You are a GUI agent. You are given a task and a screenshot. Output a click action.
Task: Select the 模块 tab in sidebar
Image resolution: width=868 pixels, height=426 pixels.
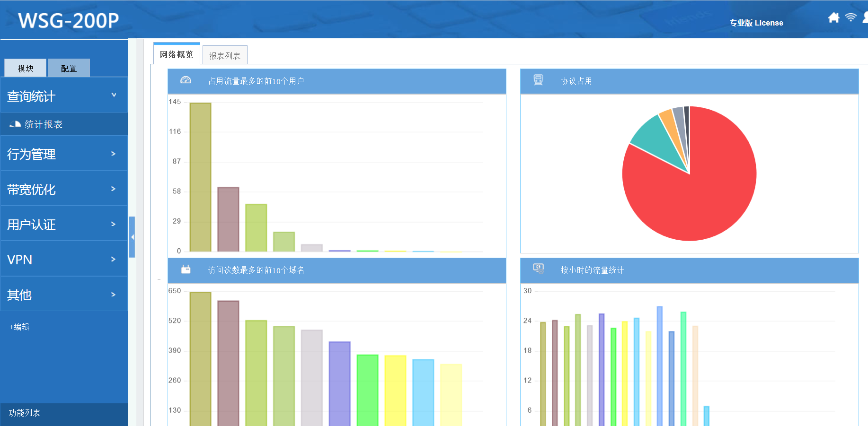(x=26, y=69)
